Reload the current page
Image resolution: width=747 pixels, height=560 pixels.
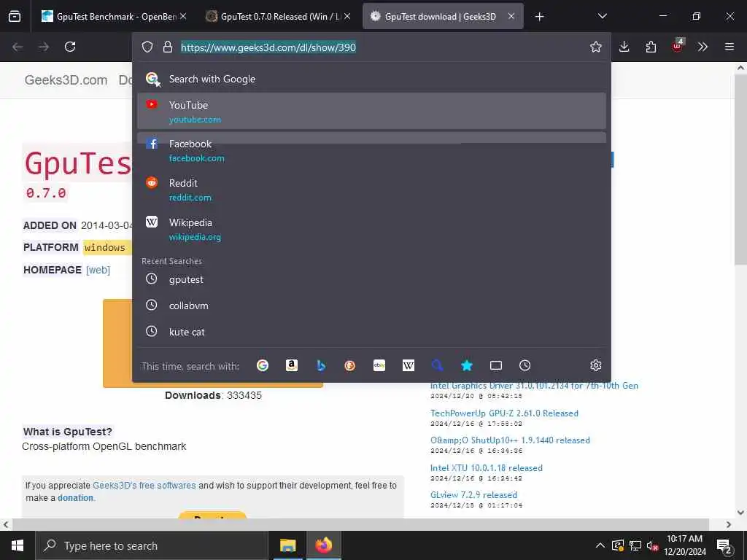(x=70, y=47)
